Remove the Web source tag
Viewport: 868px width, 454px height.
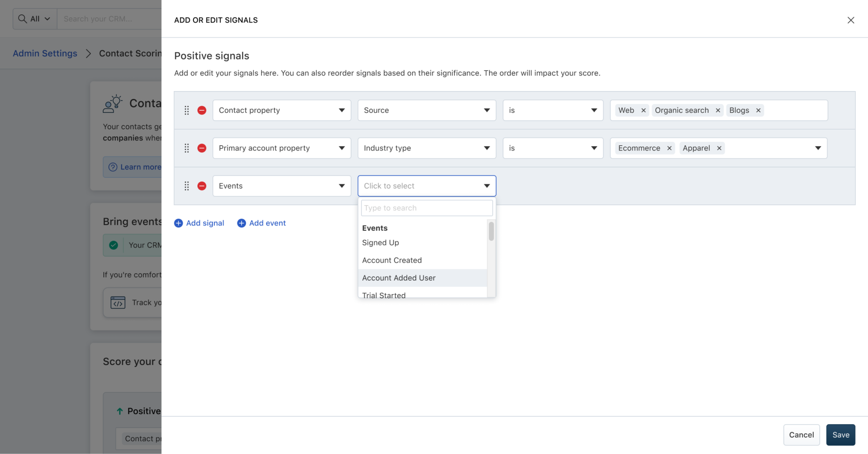coord(643,111)
